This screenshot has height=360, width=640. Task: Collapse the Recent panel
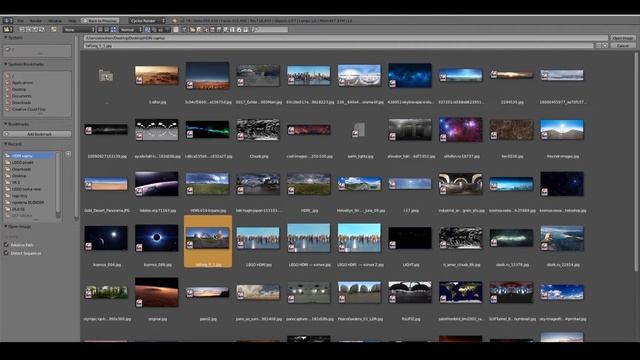tap(6, 144)
